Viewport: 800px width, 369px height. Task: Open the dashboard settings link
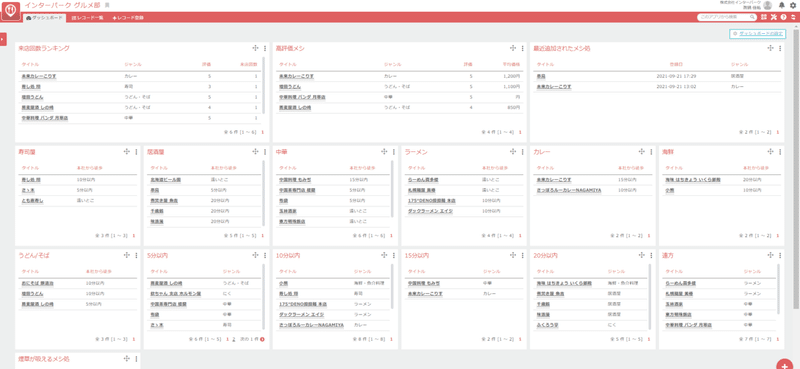[757, 33]
